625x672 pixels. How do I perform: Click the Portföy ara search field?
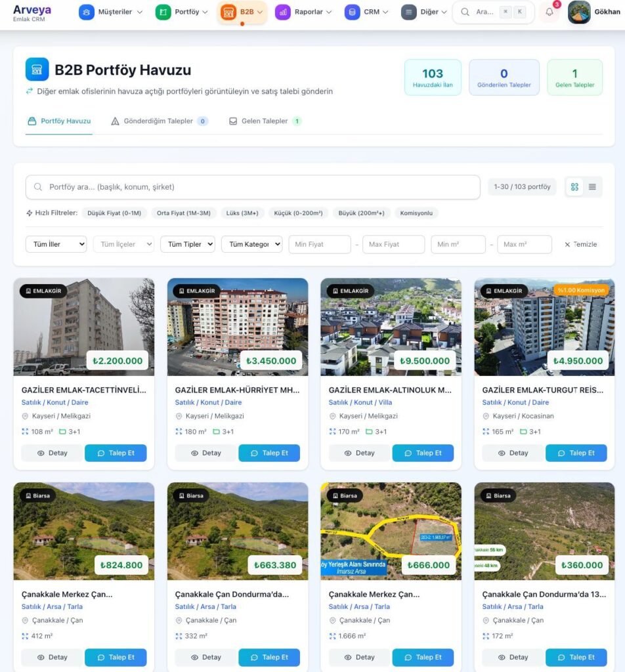pyautogui.click(x=253, y=187)
